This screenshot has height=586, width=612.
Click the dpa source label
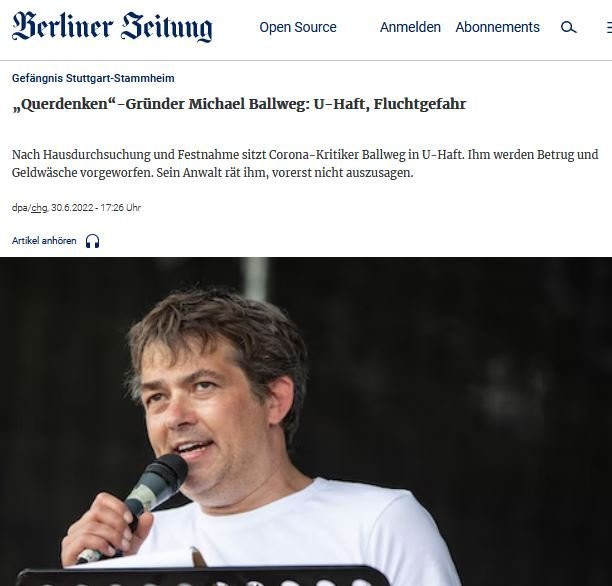(20, 208)
